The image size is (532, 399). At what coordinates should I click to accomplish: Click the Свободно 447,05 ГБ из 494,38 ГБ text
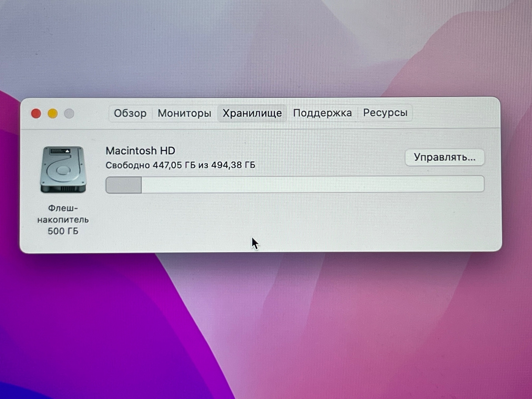pyautogui.click(x=180, y=165)
